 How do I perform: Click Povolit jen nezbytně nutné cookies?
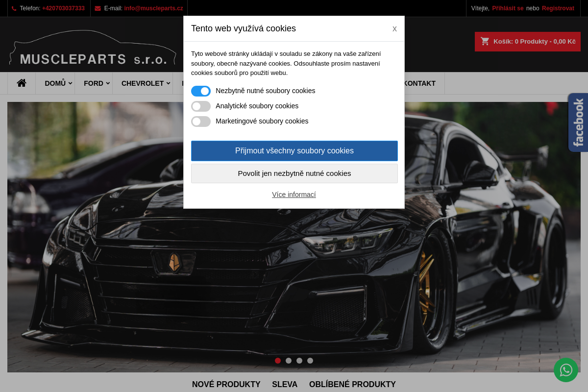click(x=294, y=173)
